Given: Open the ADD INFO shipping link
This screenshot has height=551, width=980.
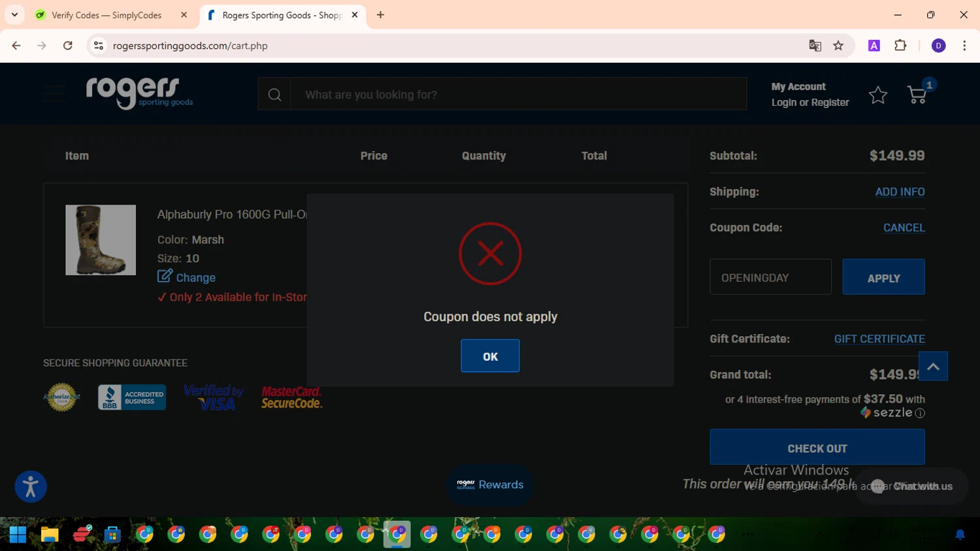Looking at the screenshot, I should point(900,192).
